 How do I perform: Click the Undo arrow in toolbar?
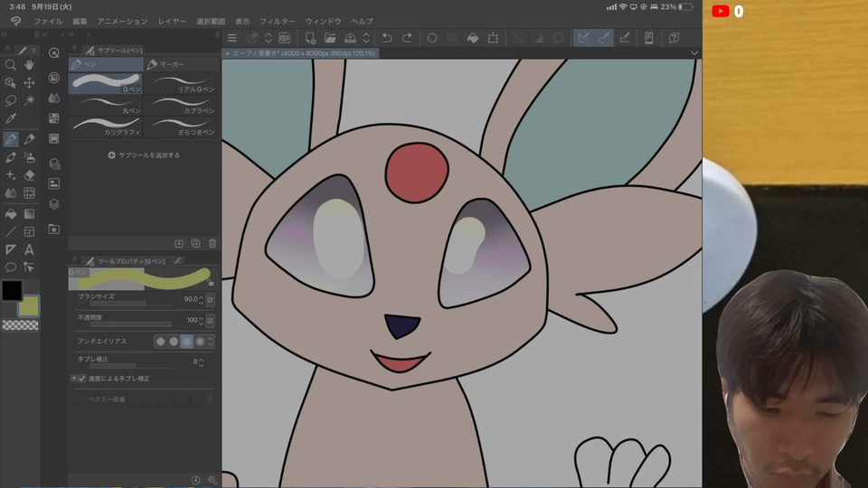[x=387, y=38]
